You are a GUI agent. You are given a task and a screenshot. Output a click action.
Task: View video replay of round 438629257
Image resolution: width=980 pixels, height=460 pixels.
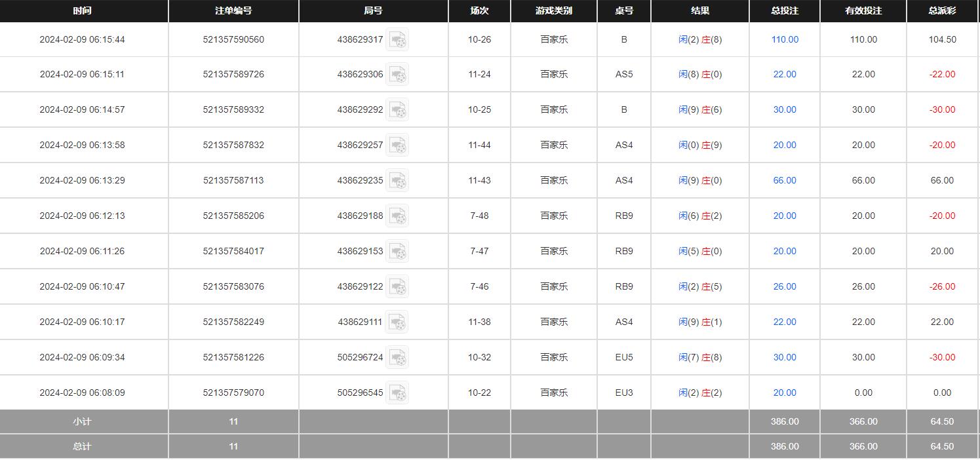click(397, 145)
